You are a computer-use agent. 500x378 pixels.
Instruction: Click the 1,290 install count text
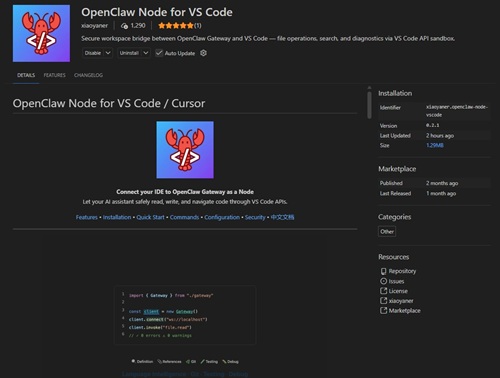pos(138,26)
